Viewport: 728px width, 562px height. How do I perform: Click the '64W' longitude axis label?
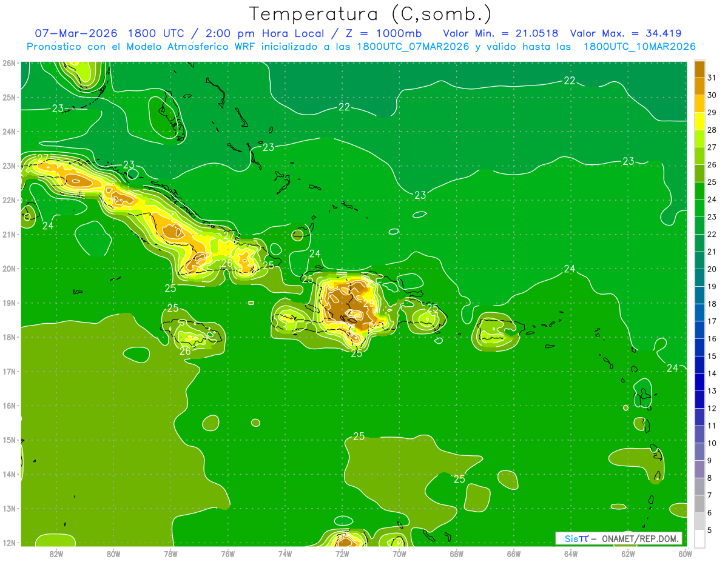(x=571, y=554)
